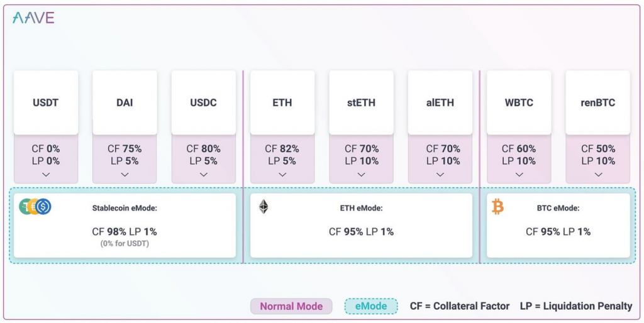
Task: Open the stETH asset card
Action: pos(362,102)
